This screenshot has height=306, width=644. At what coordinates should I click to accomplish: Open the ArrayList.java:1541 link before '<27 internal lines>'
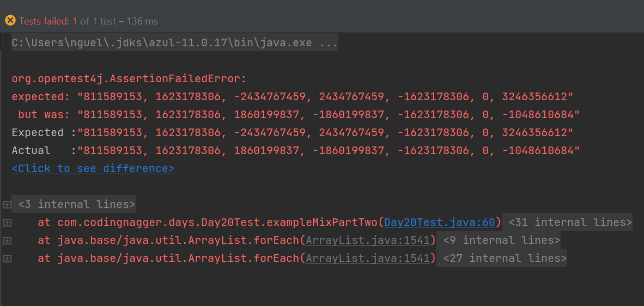tap(370, 258)
